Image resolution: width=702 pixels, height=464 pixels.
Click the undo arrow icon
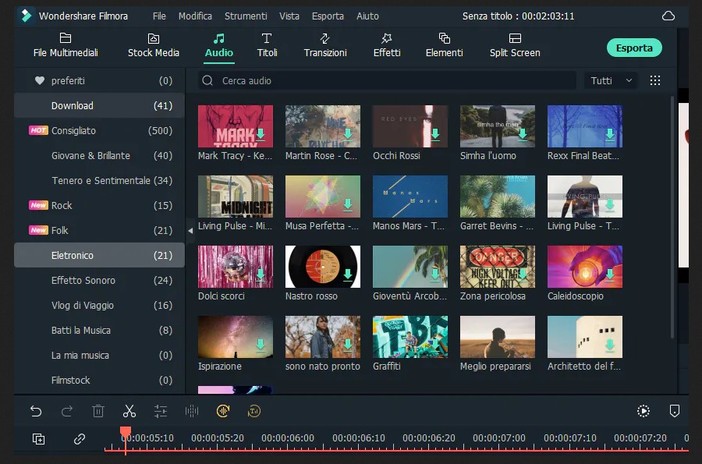(x=36, y=411)
